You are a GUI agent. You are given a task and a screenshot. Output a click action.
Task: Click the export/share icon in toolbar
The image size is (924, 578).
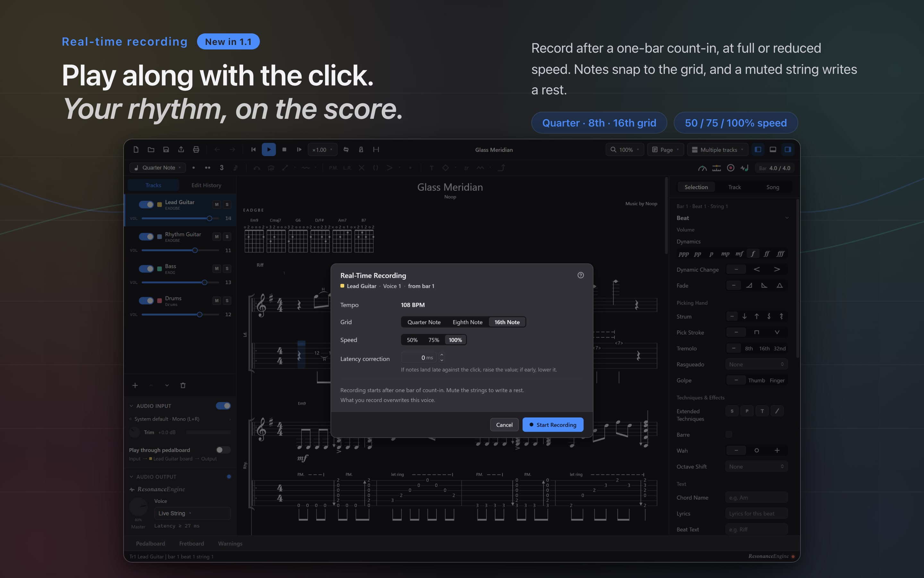click(x=181, y=149)
